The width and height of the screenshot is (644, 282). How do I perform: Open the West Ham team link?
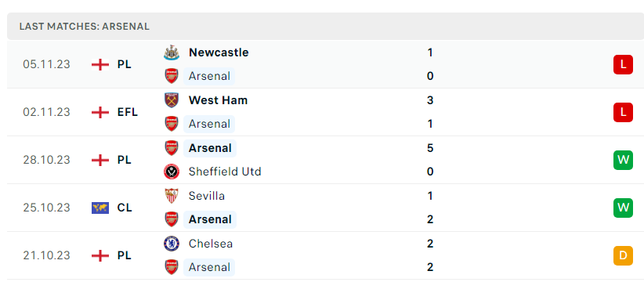coord(218,100)
